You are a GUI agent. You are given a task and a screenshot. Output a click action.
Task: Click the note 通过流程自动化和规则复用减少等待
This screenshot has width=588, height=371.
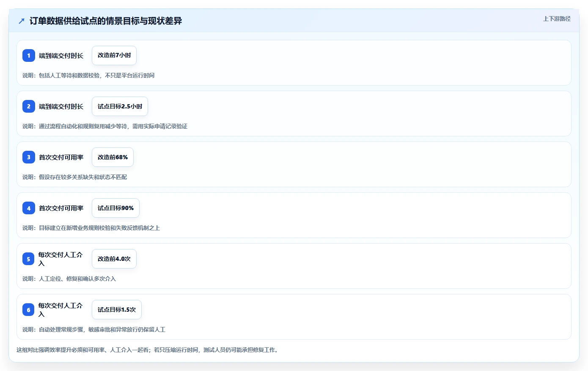coord(105,126)
